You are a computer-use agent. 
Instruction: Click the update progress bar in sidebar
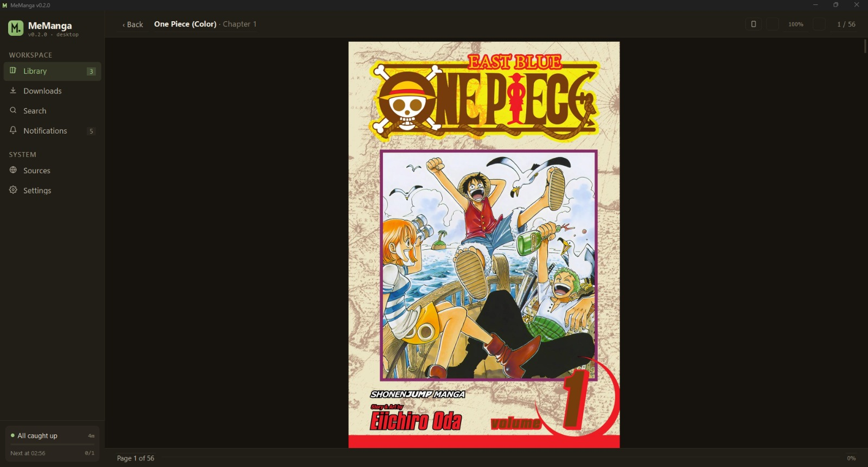[52, 445]
